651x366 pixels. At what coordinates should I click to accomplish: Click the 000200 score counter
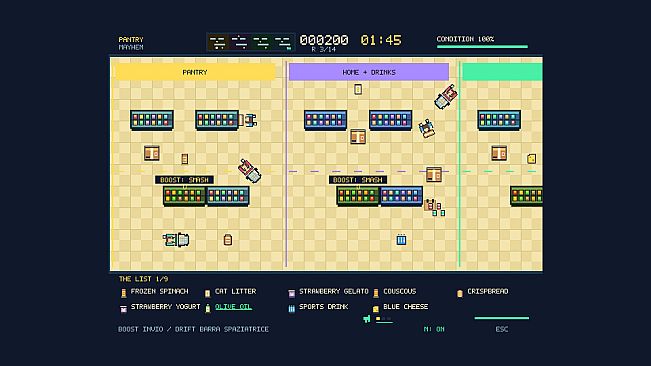pyautogui.click(x=324, y=40)
